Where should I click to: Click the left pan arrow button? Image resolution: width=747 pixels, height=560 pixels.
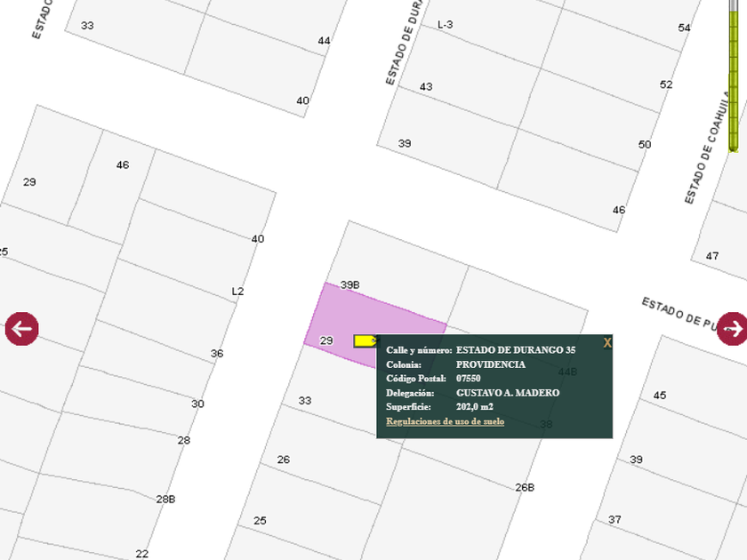tap(22, 329)
